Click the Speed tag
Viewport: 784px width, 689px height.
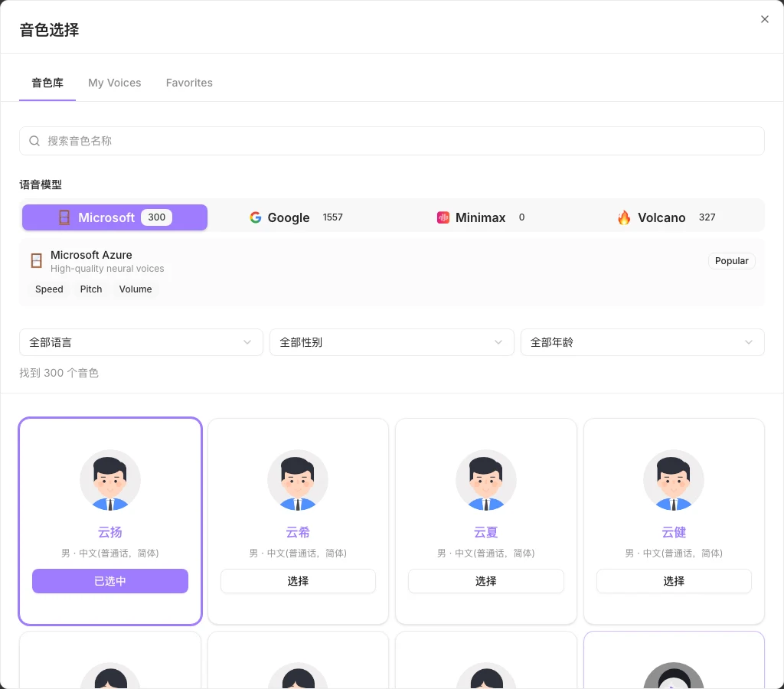[x=49, y=289]
